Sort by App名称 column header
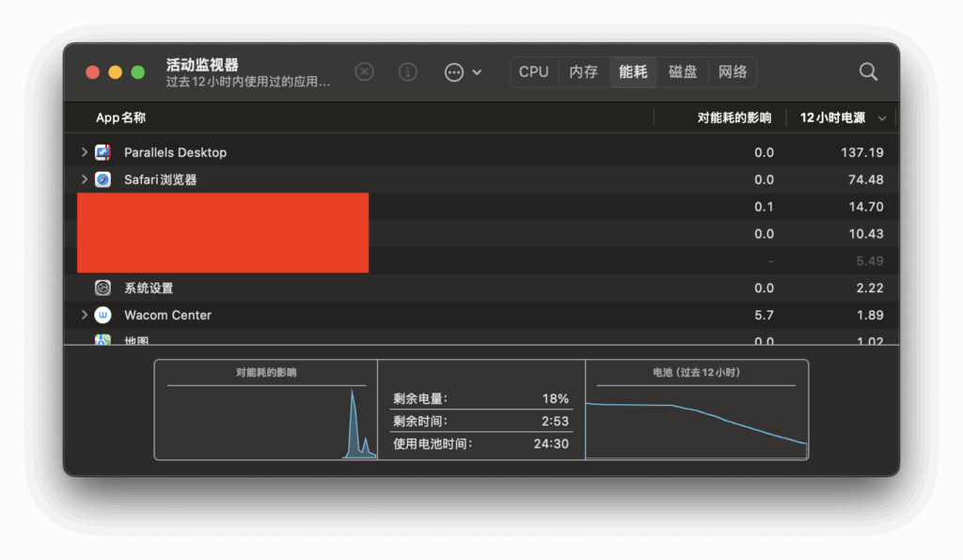The image size is (963, 560). [x=120, y=118]
